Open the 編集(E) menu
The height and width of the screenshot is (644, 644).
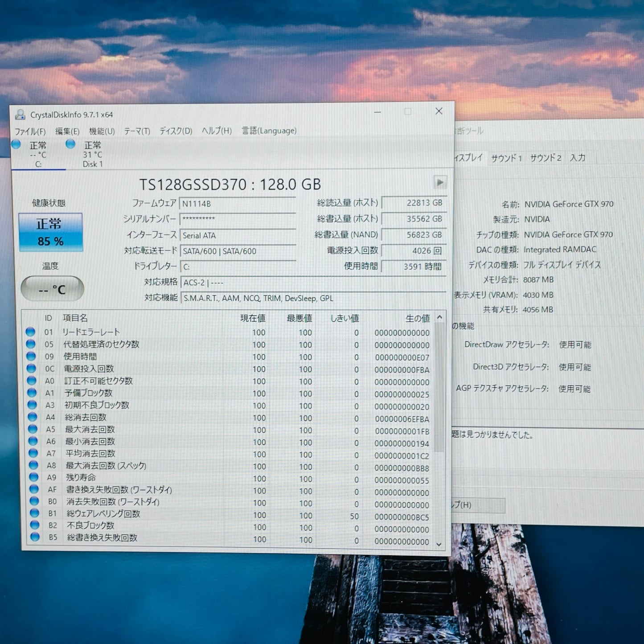tap(67, 131)
